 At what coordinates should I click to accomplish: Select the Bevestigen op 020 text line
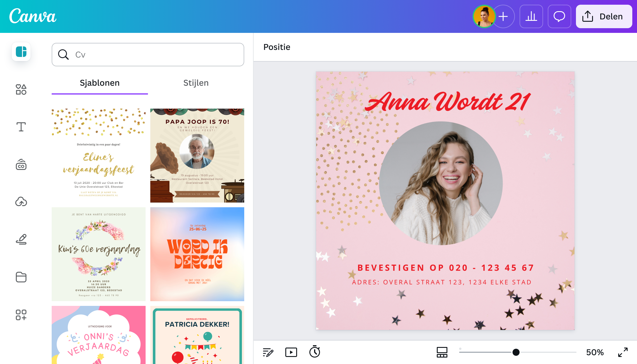click(x=446, y=268)
